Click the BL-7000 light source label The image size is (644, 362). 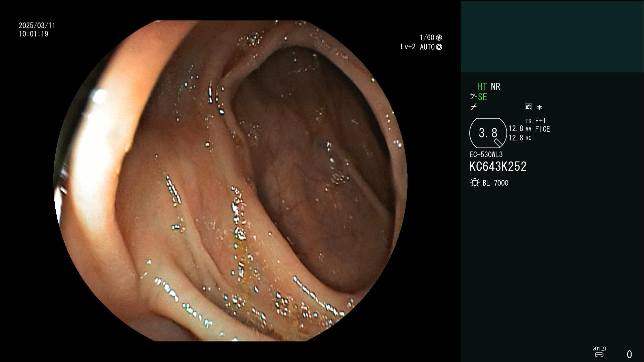point(495,183)
